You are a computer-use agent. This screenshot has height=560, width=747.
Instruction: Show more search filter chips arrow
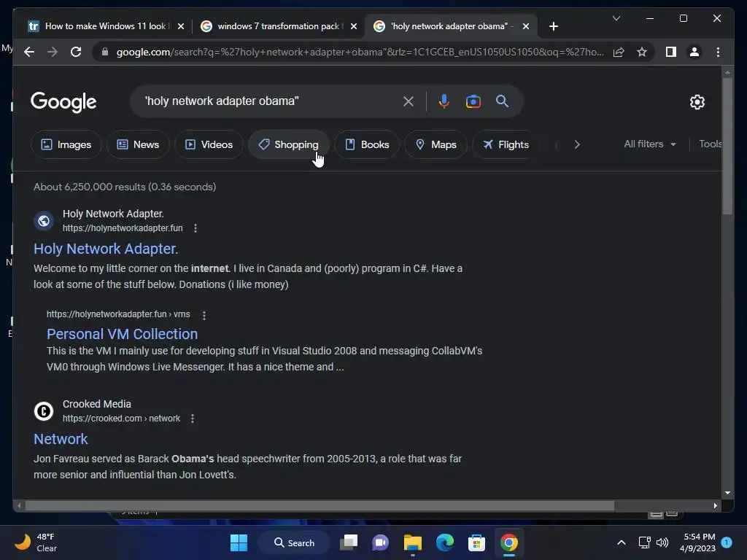(x=577, y=144)
